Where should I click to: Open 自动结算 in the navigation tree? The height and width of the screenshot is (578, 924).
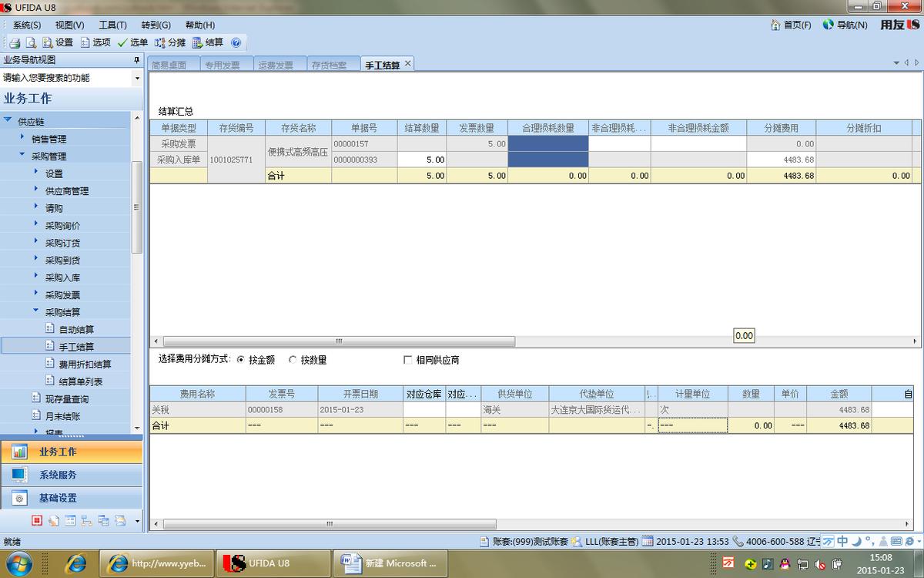[x=76, y=329]
